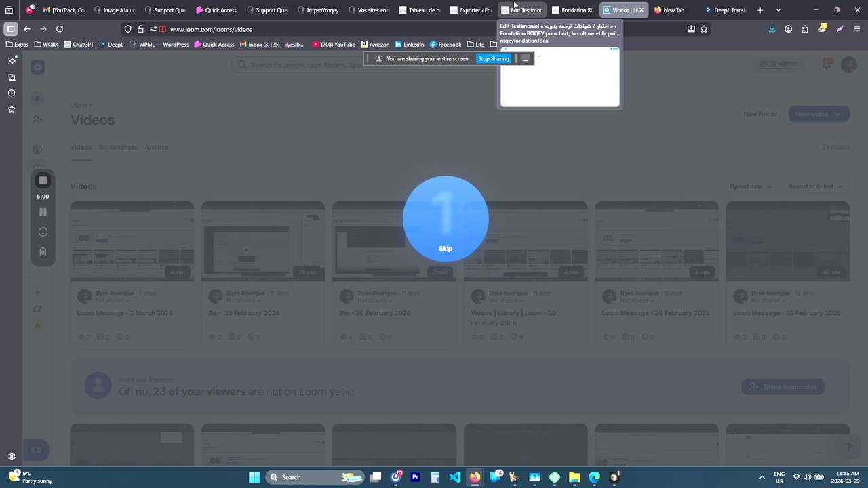Bookmark this page with the star icon

click(704, 29)
